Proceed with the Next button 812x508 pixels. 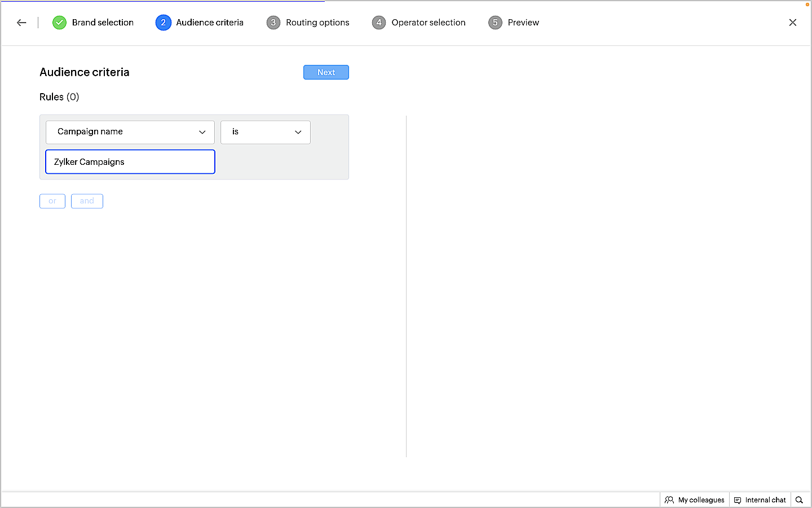click(326, 72)
